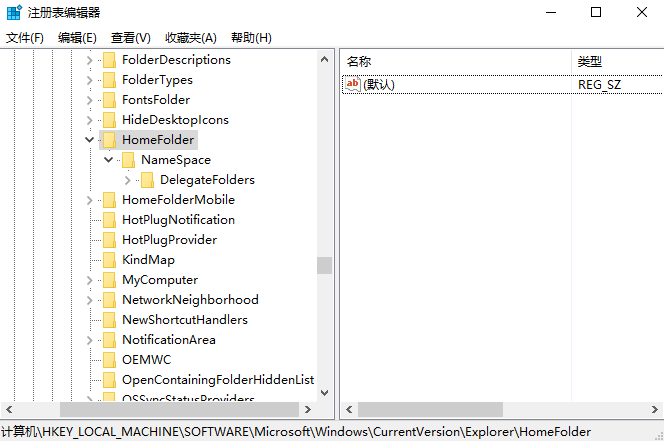Click the 类型 column header
664x441 pixels.
click(x=618, y=61)
